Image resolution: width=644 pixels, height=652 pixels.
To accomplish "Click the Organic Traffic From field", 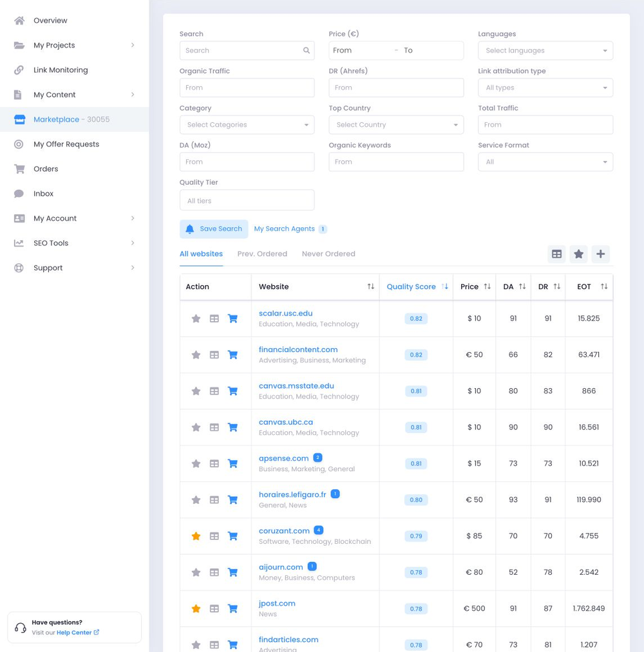I will [x=247, y=88].
